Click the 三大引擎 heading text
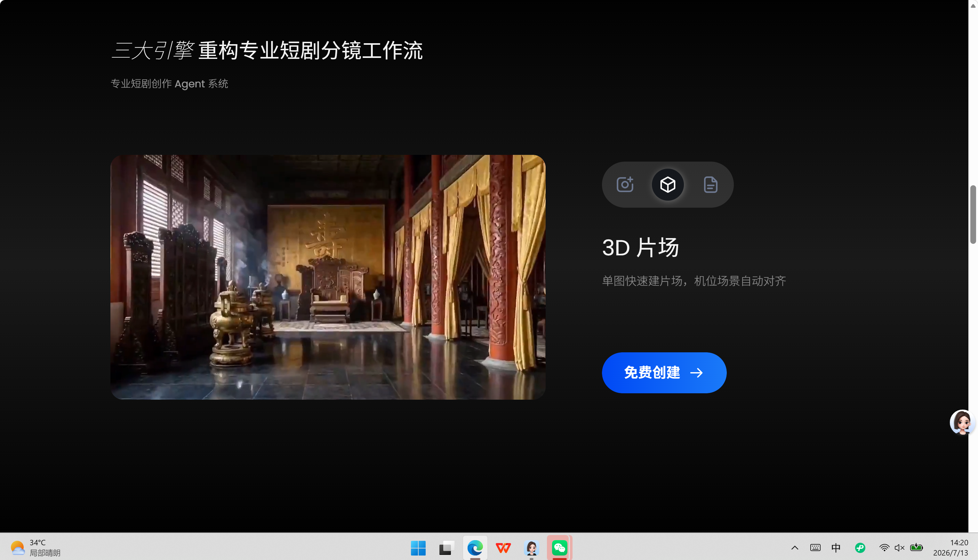The width and height of the screenshot is (978, 560). coord(152,50)
